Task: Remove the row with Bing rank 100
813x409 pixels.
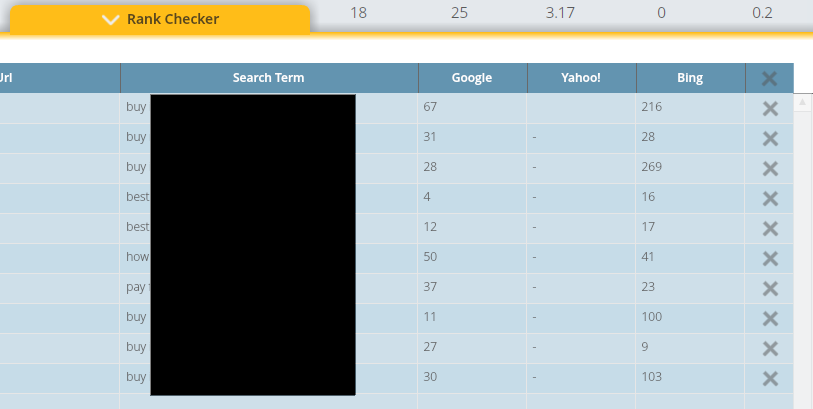Action: click(x=770, y=318)
